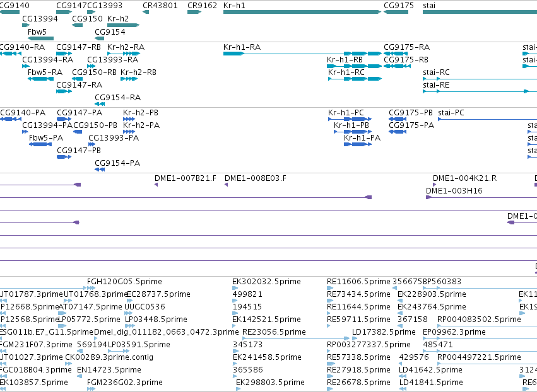Viewport: 537px width, 392px height.
Task: Select the stai-PC protein label
Action: point(451,113)
